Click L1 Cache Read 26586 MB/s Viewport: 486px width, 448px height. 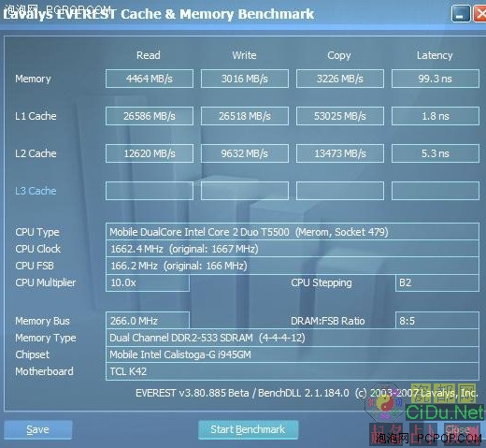[x=150, y=116]
